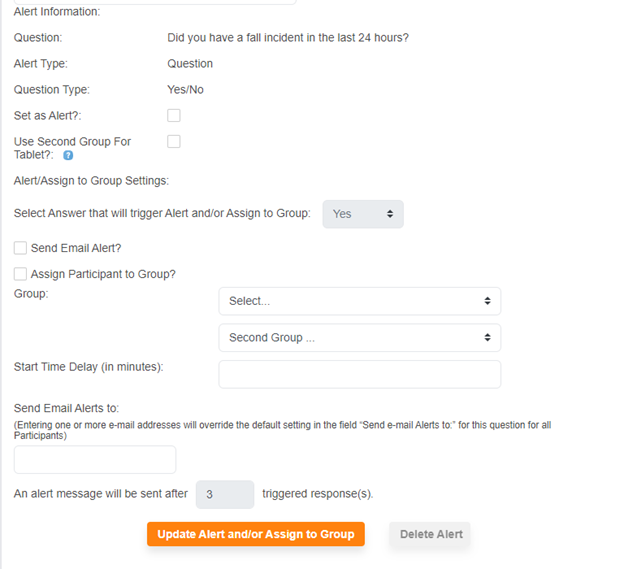Click the Assign Participant to Group? label
The height and width of the screenshot is (569, 624).
pos(103,274)
